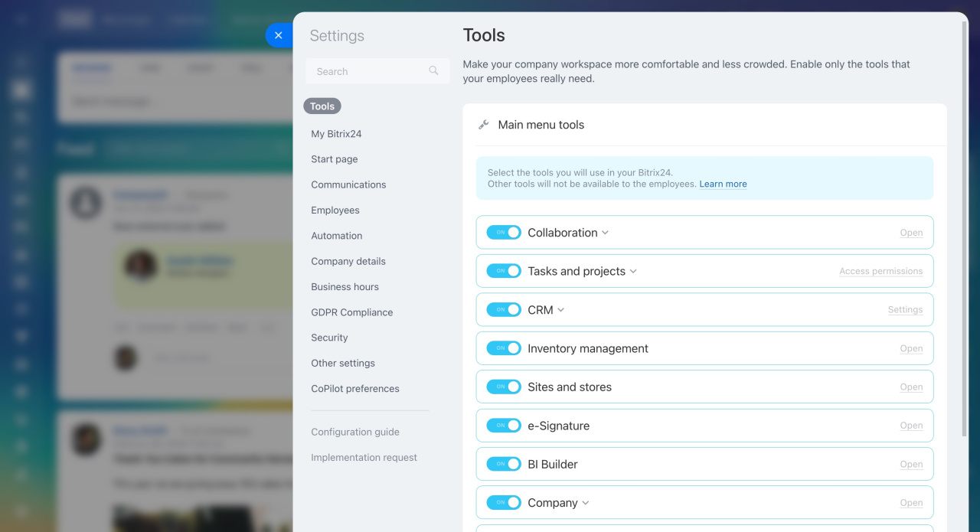Click the Learn more link

tap(723, 184)
